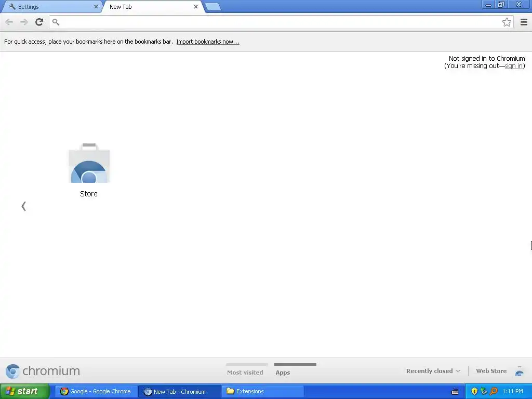This screenshot has width=532, height=399.
Task: Restore down the Chromium window
Action: click(501, 4)
